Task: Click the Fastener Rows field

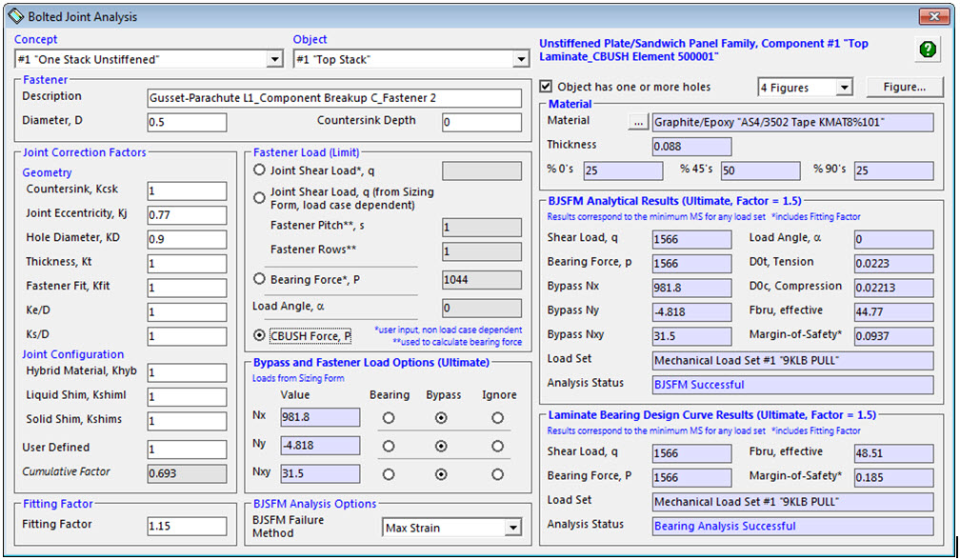Action: (x=482, y=251)
